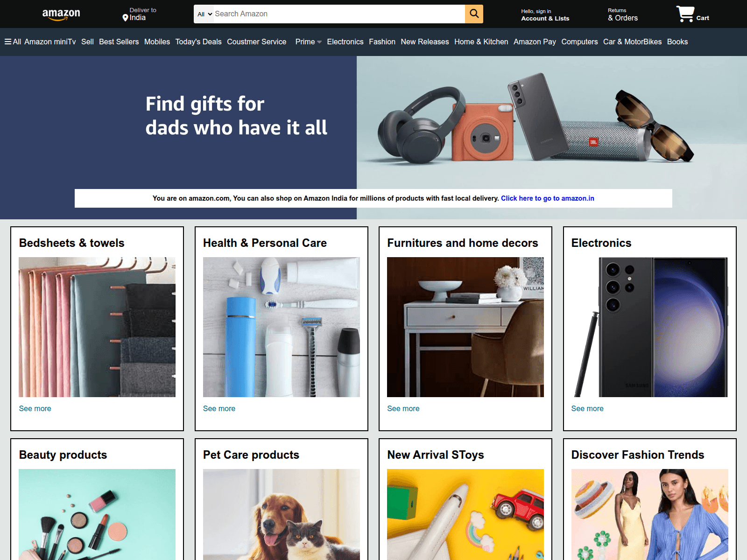This screenshot has width=747, height=560.
Task: Open the Health & Personal Care image
Action: (x=282, y=327)
